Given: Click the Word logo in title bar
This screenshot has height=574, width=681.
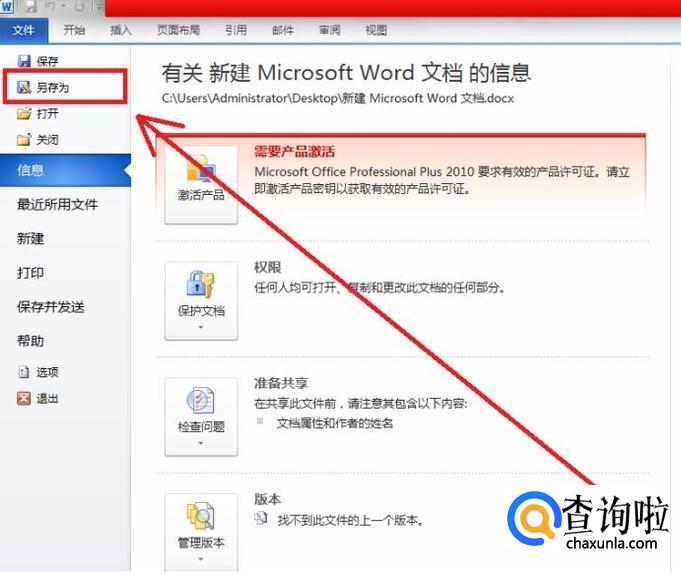Looking at the screenshot, I should click(x=7, y=6).
